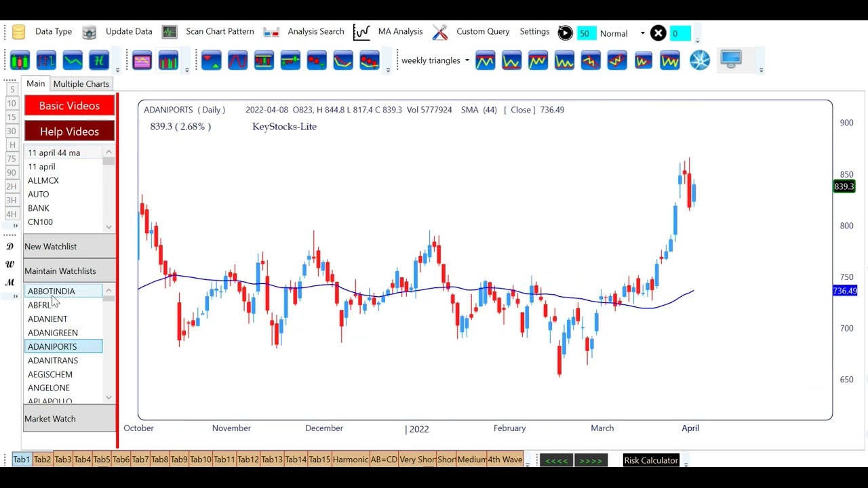The image size is (868, 488).
Task: Select ADANIGREEN in the stock list
Action: pyautogui.click(x=63, y=333)
